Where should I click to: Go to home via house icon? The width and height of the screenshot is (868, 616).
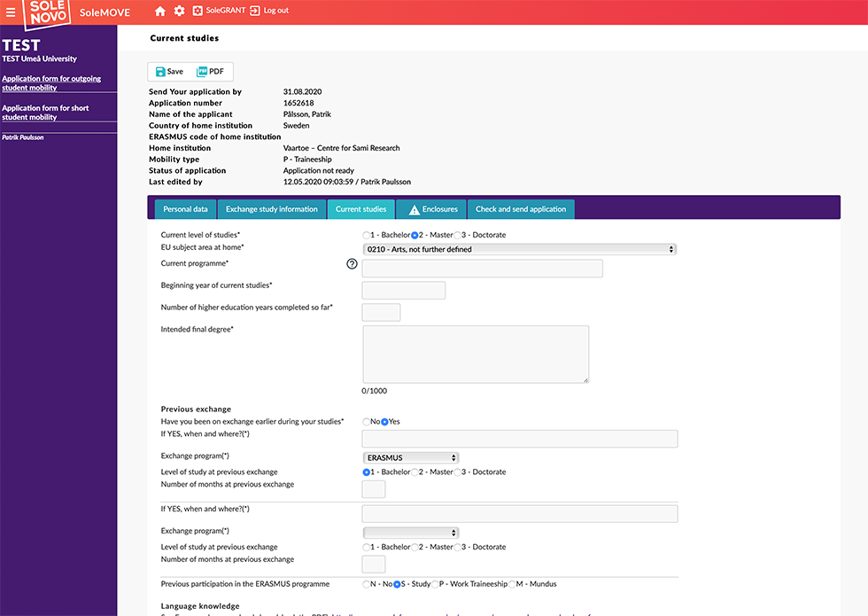[x=160, y=11]
